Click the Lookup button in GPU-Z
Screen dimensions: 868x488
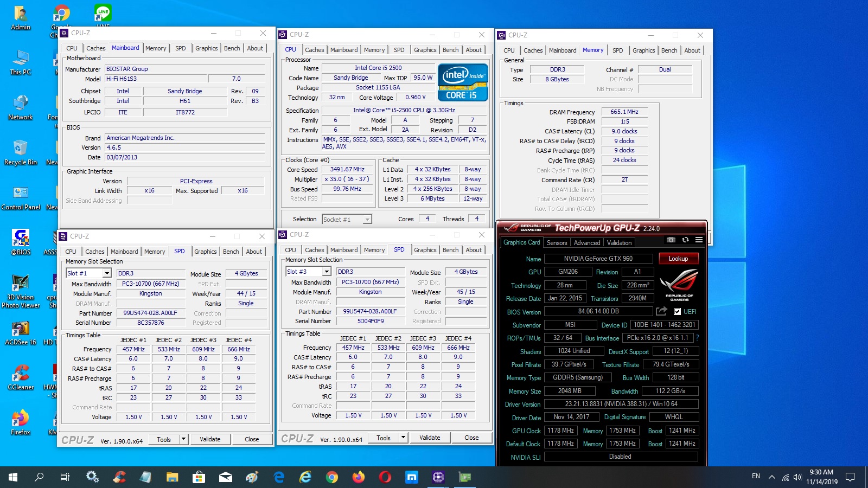[x=678, y=259]
